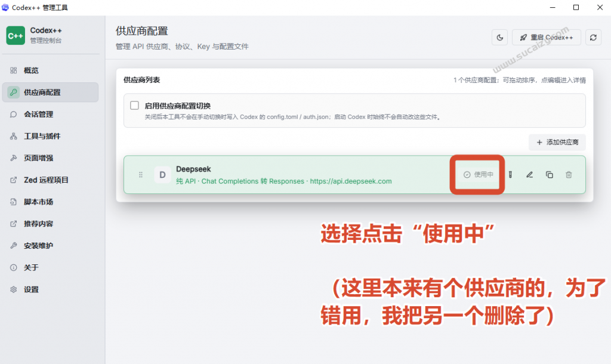Click the 1 个供应商配置 hint text

click(520, 81)
